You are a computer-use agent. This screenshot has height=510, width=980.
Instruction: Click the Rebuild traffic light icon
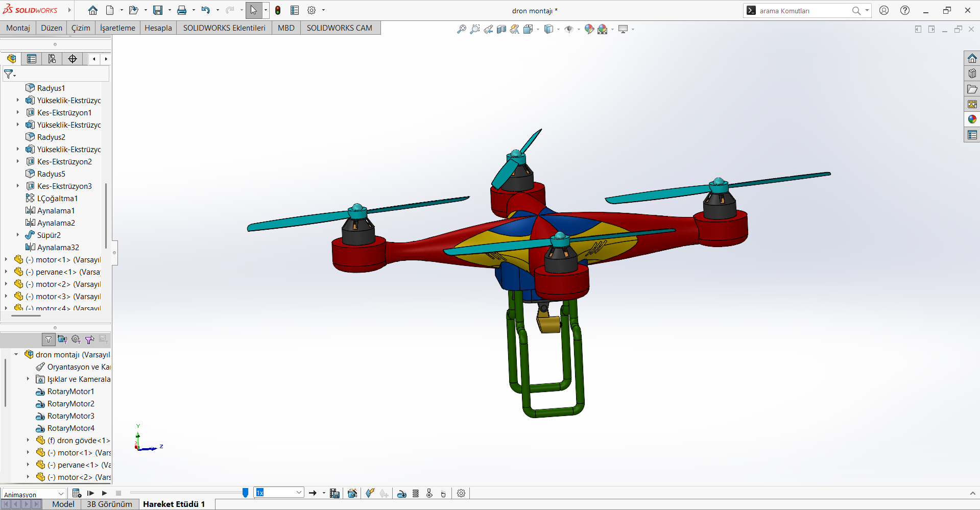pyautogui.click(x=278, y=10)
